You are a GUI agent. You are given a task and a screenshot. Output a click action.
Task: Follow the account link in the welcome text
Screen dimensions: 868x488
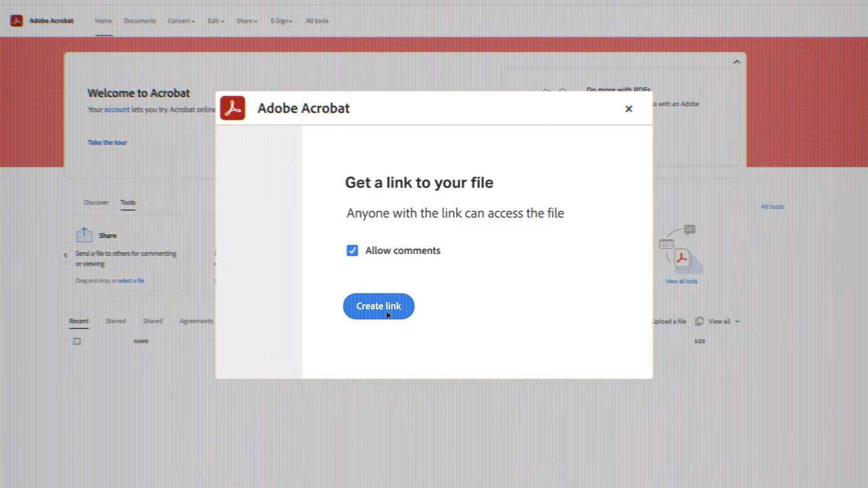(x=116, y=109)
